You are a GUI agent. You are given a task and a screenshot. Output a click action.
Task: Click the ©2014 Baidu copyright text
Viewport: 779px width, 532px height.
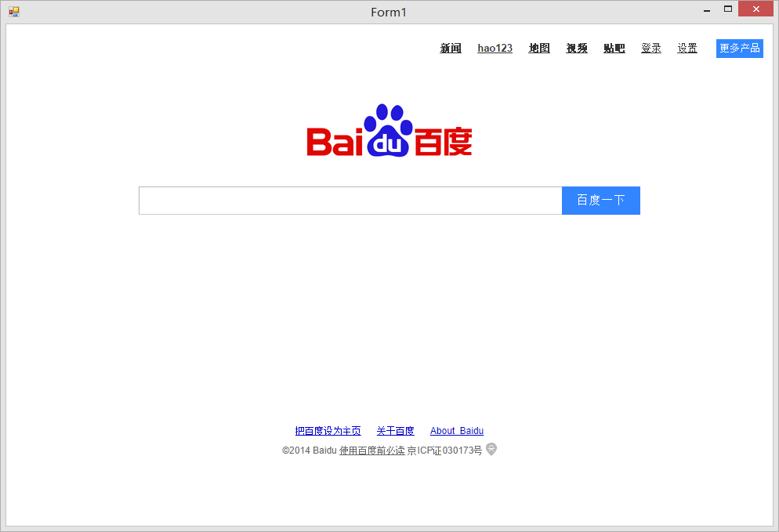309,451
